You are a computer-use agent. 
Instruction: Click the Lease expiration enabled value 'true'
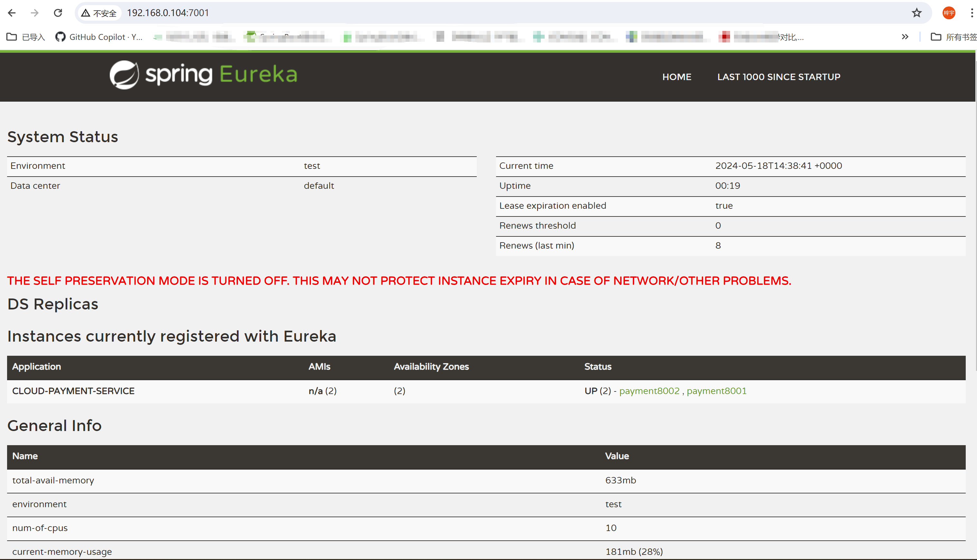click(724, 206)
